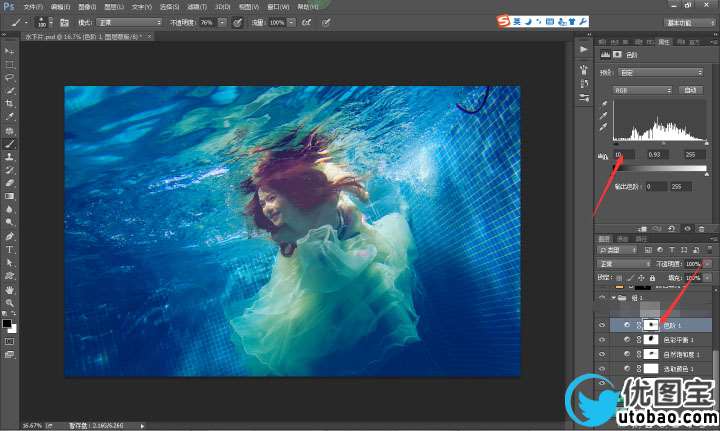Open the layer filter type dropdown
Viewport: 720px width, 431px height.
coord(618,250)
